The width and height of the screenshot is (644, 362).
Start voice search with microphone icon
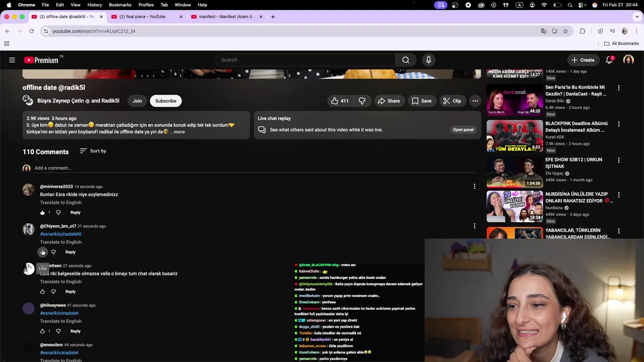point(429,60)
